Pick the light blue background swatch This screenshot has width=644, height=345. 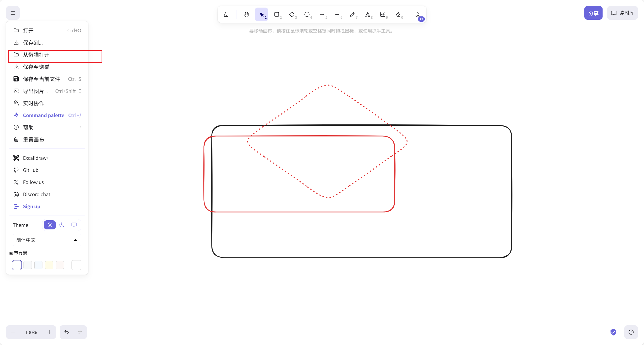pyautogui.click(x=38, y=265)
